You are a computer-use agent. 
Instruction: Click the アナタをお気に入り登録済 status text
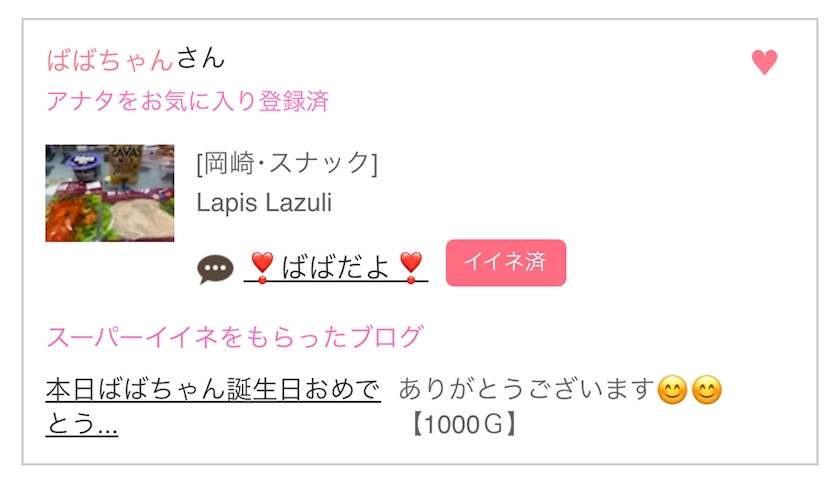point(187,101)
